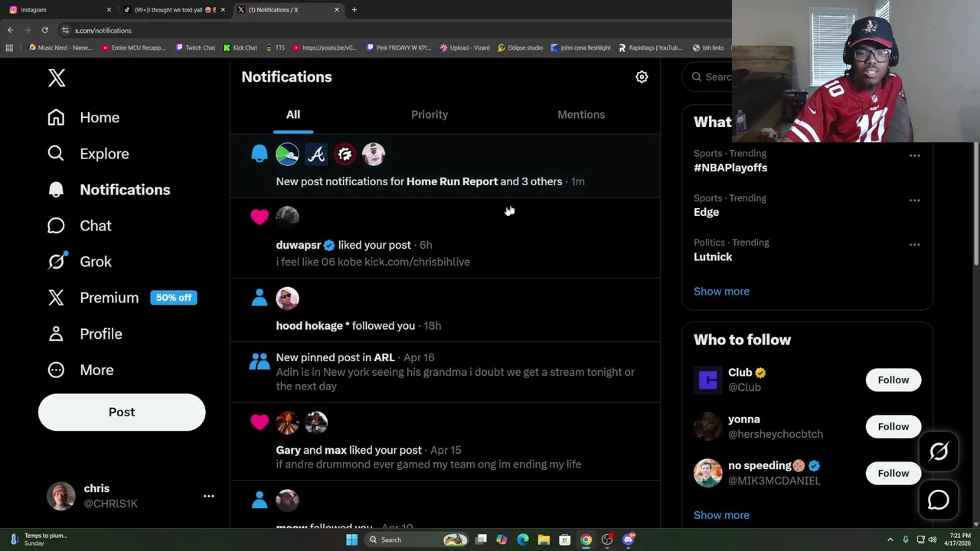Screen dimensions: 980x551
Task: Click pink heart beside Gary and max
Action: point(260,422)
